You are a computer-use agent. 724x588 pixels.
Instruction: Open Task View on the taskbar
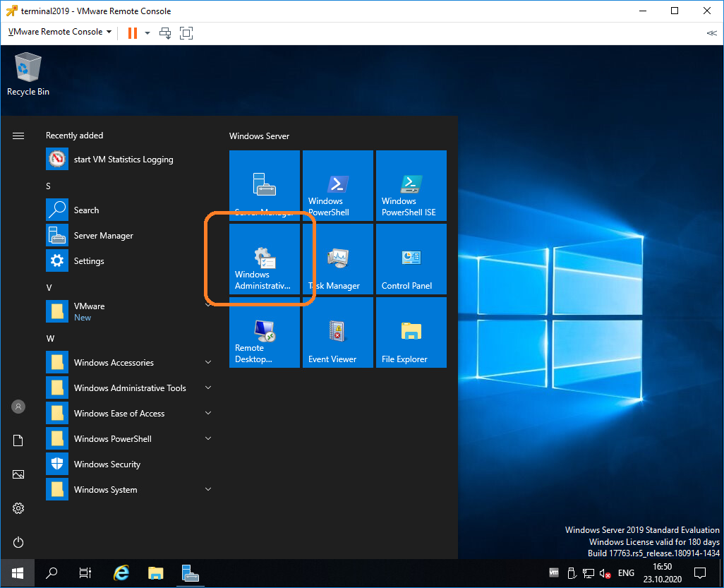tap(85, 573)
